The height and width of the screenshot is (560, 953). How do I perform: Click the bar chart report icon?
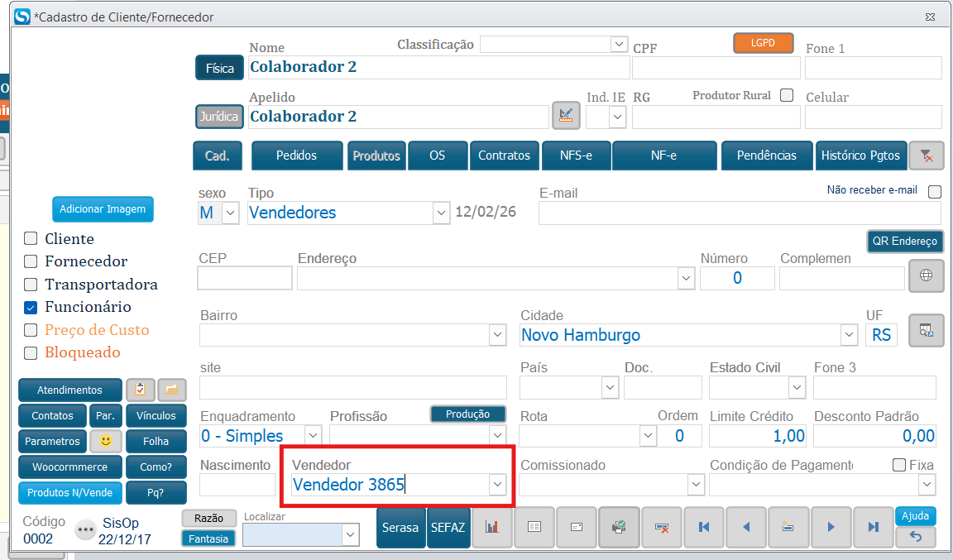click(492, 527)
